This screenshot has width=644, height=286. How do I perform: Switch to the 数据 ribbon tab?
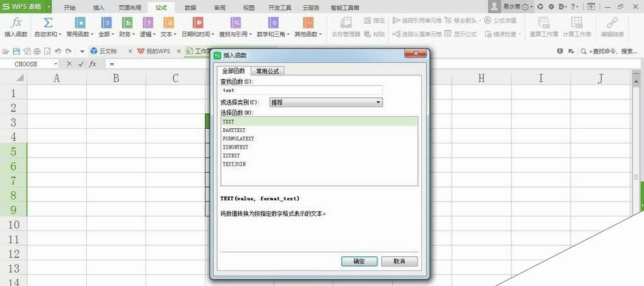pyautogui.click(x=190, y=7)
